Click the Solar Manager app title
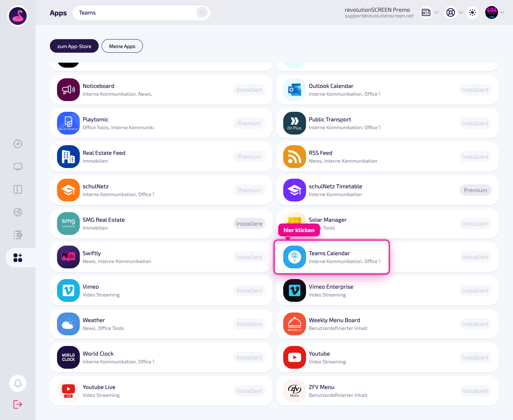 coord(327,220)
